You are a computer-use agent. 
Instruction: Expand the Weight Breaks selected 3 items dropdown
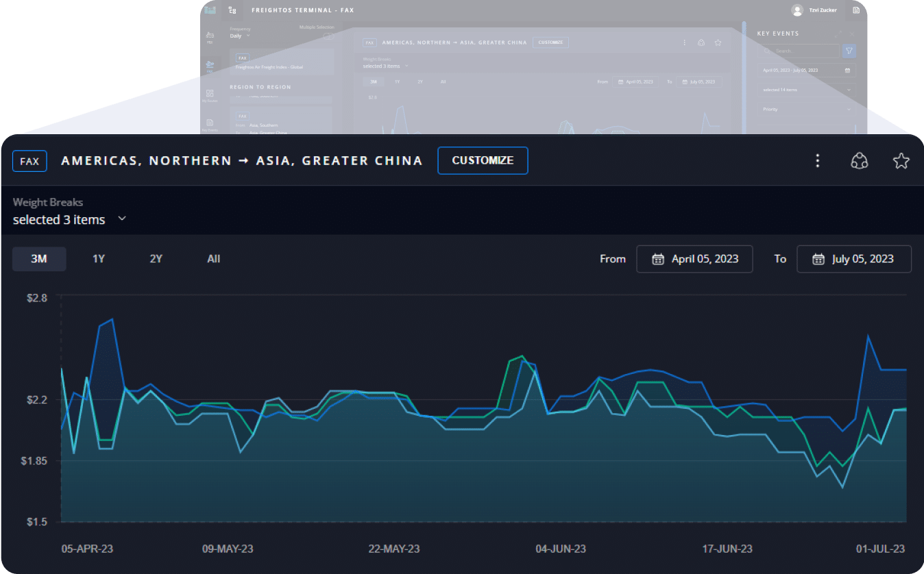pos(69,219)
